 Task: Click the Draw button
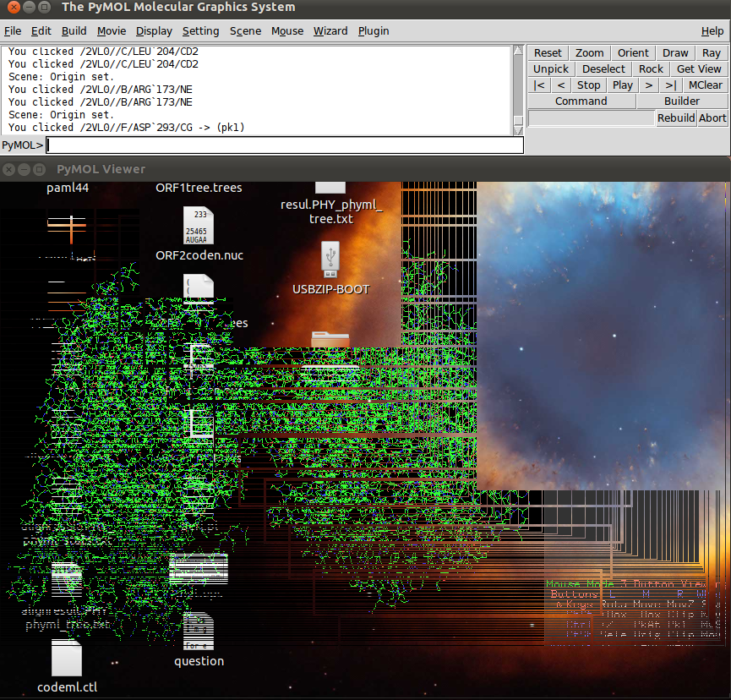pyautogui.click(x=675, y=53)
